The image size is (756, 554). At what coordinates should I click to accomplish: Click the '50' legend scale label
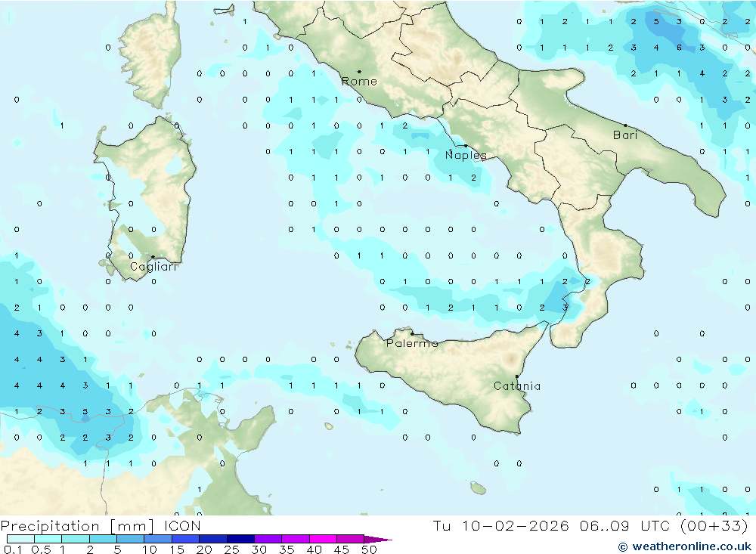tap(369, 549)
